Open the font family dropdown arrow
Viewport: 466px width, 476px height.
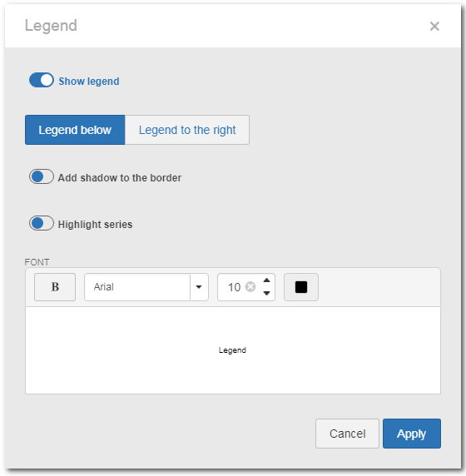click(x=199, y=287)
